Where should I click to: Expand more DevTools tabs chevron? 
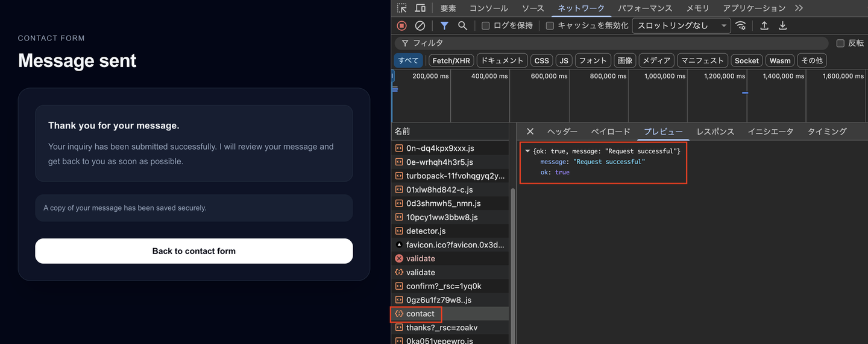click(799, 8)
